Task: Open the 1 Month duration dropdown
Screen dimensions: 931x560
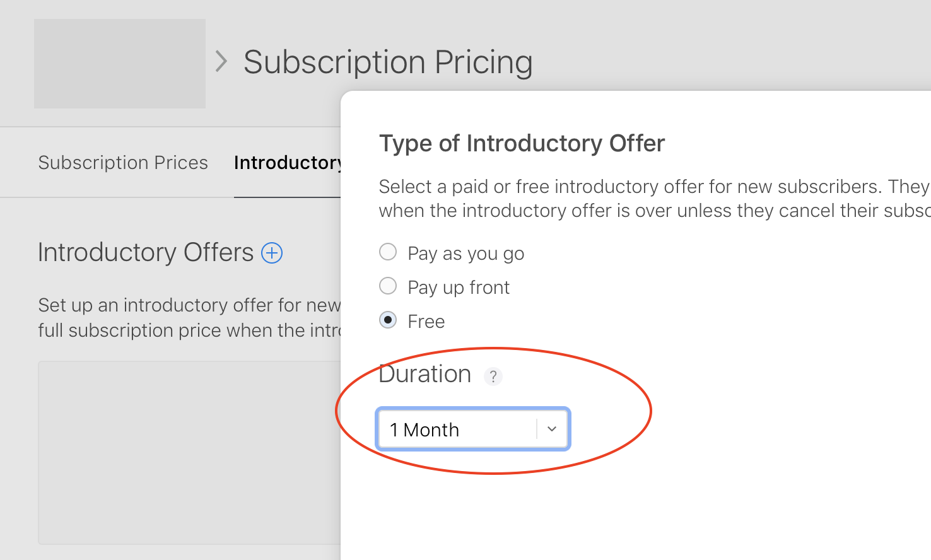Action: pos(457,429)
